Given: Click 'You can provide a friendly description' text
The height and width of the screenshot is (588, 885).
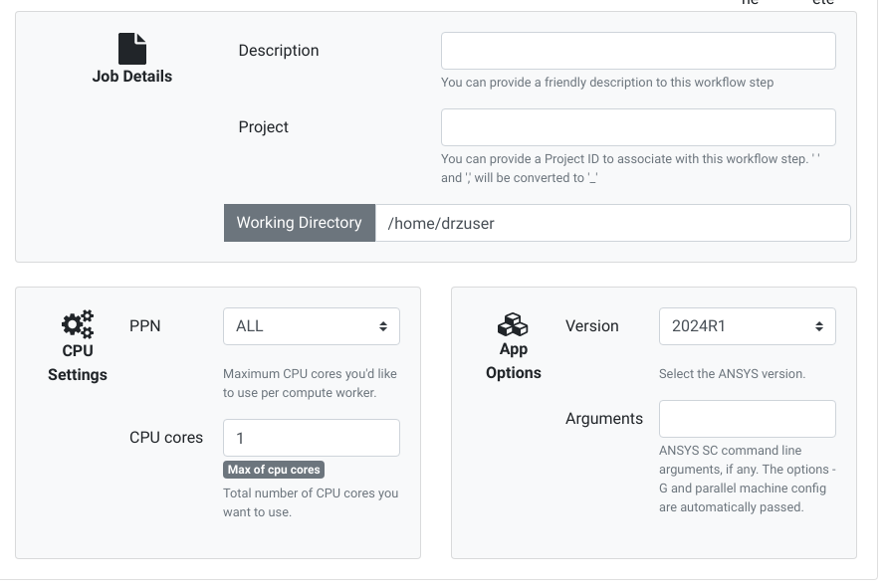Looking at the screenshot, I should click(x=607, y=83).
